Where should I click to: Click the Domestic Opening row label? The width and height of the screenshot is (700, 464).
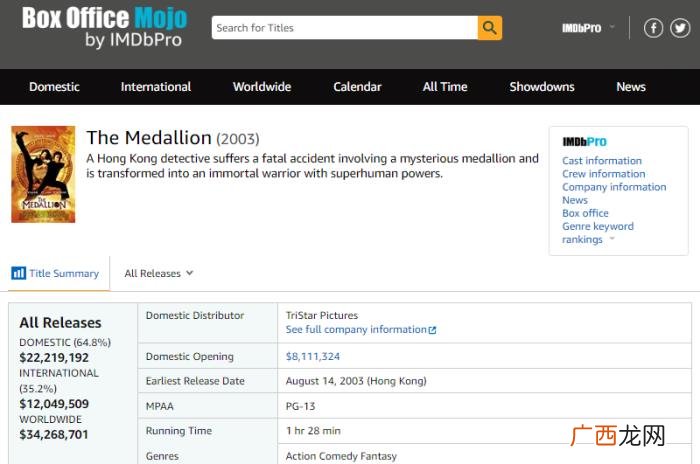190,356
